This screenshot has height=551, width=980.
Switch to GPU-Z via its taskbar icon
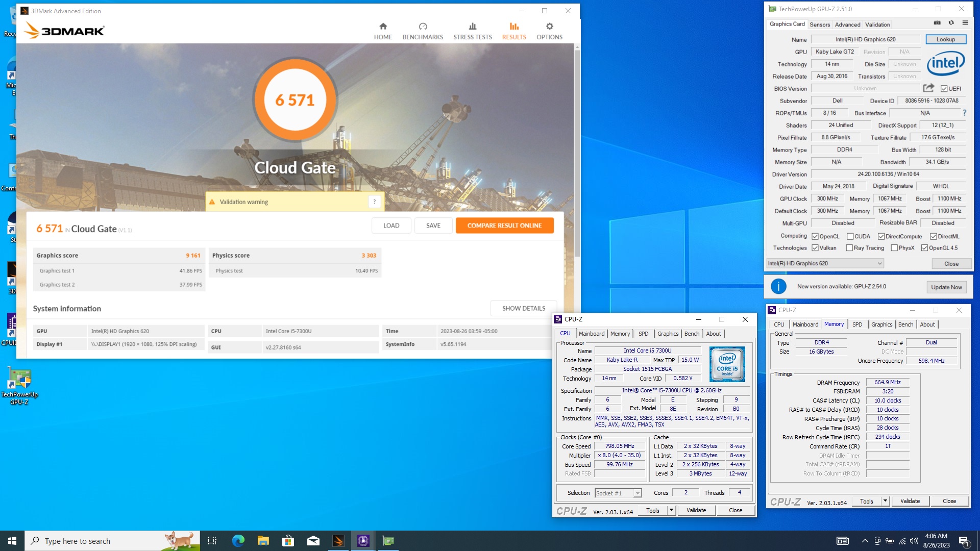pos(388,541)
